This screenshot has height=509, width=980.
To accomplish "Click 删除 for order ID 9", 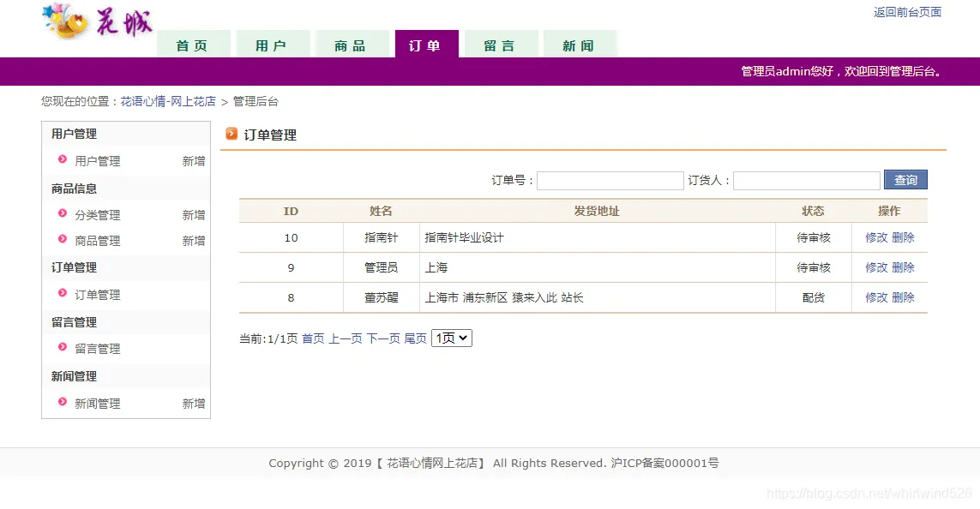I will coord(903,267).
